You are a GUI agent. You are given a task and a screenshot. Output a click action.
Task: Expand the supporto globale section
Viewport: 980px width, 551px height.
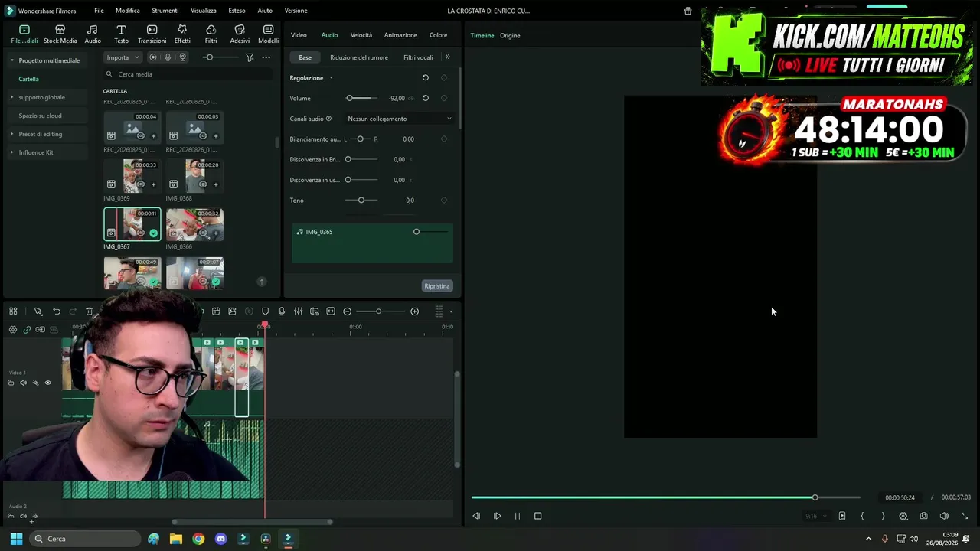[11, 97]
